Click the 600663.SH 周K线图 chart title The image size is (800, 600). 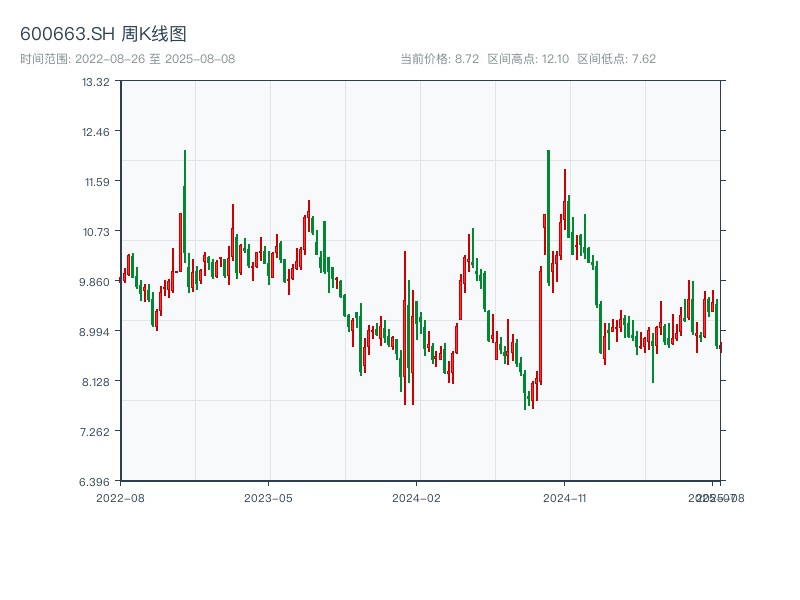[103, 34]
